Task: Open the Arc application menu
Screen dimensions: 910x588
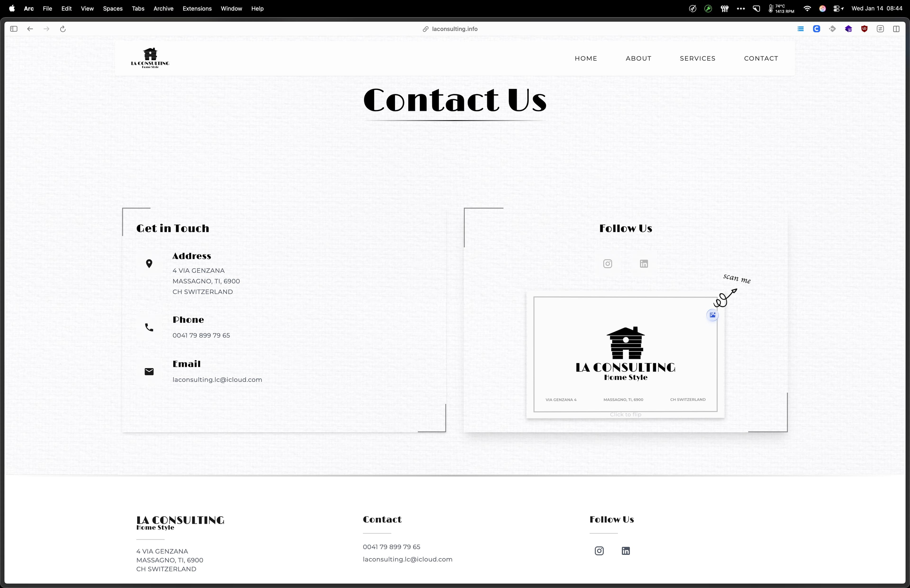Action: point(29,8)
